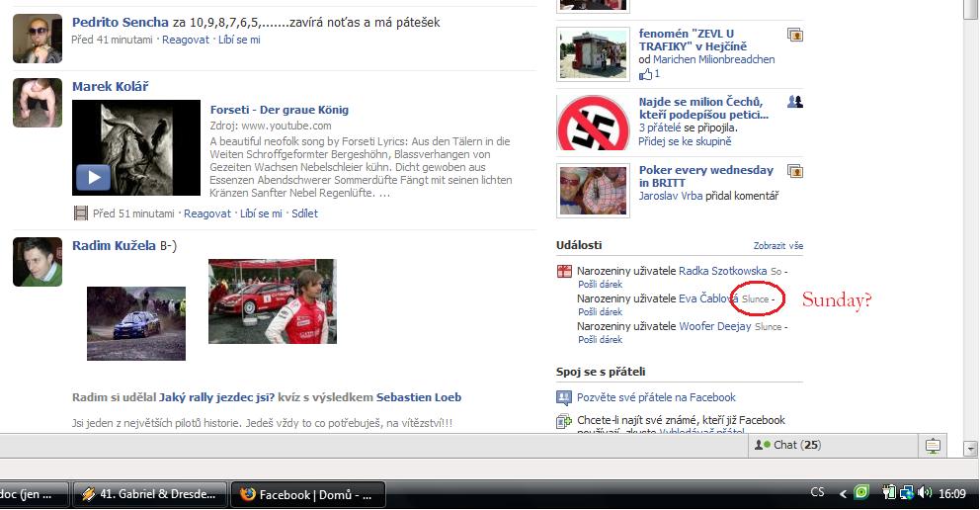
Task: Switch to 41. Gabriel & Dresden taskbar window
Action: click(150, 494)
